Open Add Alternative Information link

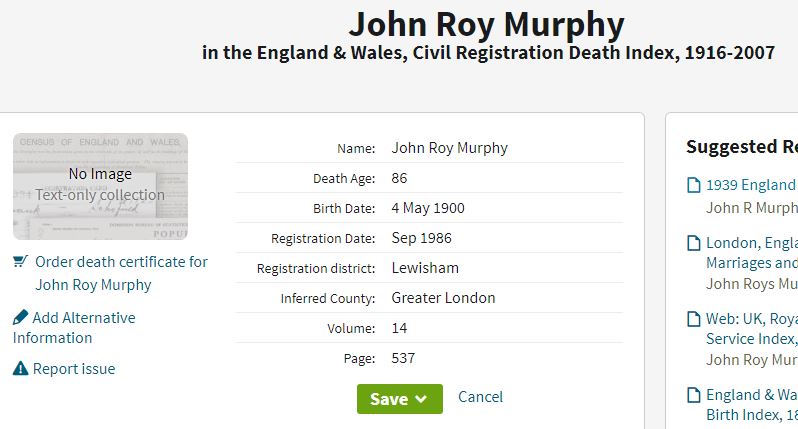pyautogui.click(x=74, y=328)
